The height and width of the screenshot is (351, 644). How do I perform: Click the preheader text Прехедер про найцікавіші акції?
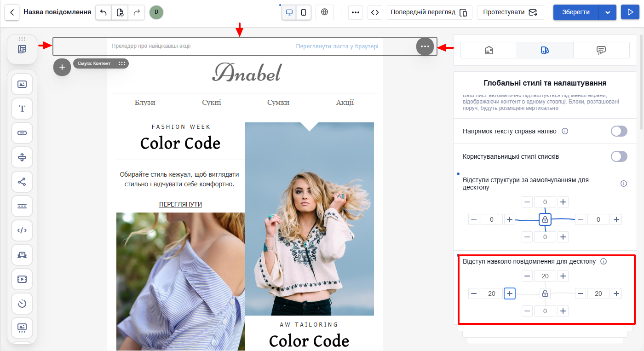pyautogui.click(x=151, y=46)
